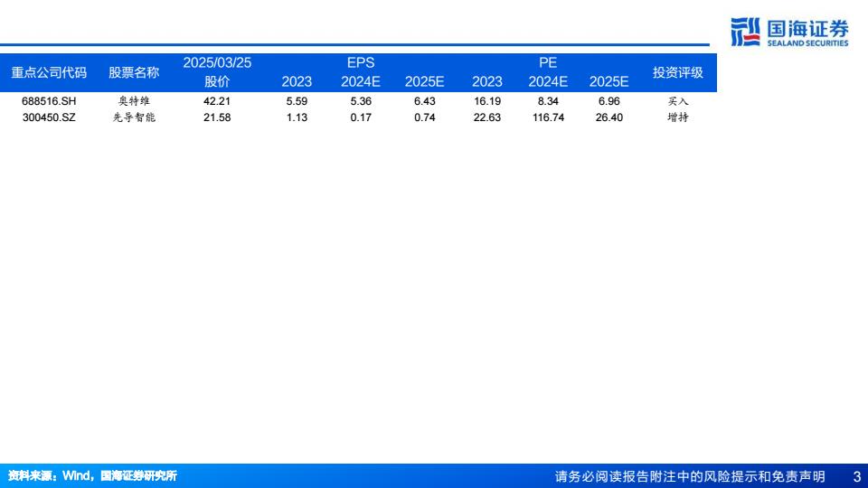Screen dimensions: 868x488
Task: Click the Sealand Securities logo
Action: [x=789, y=33]
